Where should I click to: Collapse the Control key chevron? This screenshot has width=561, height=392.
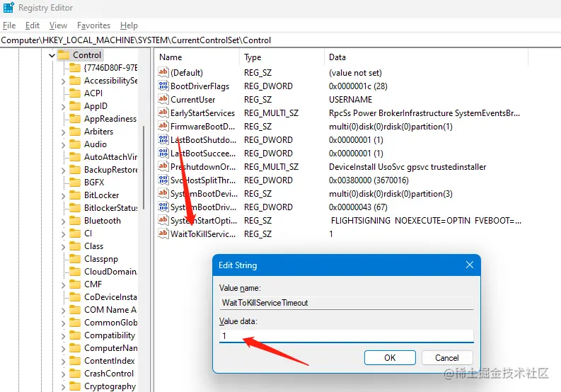(52, 55)
